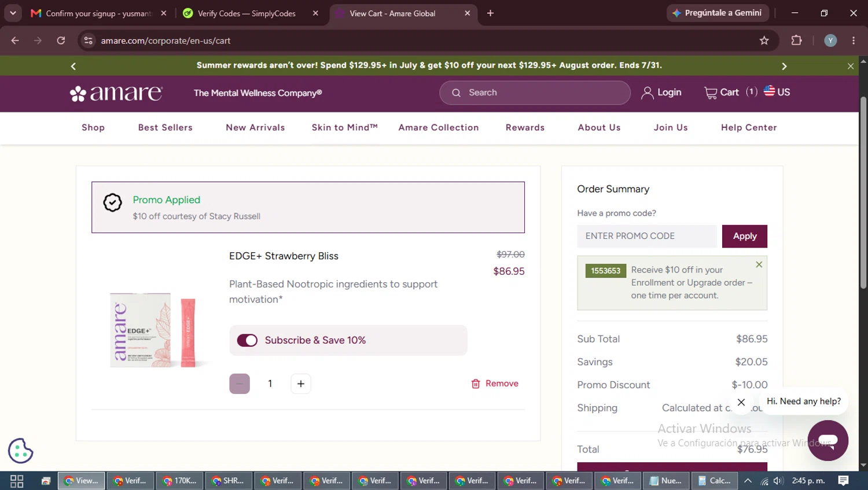Viewport: 868px width, 490px height.
Task: Open the Shop menu
Action: click(x=93, y=128)
